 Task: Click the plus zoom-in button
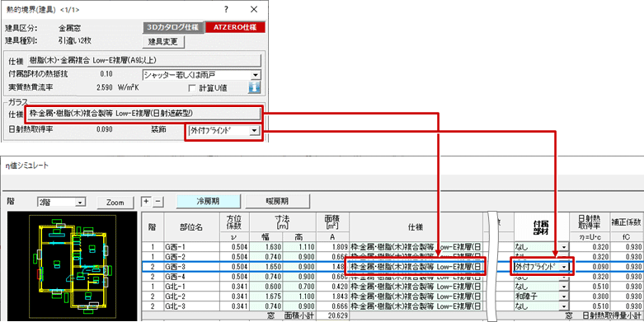(x=146, y=202)
